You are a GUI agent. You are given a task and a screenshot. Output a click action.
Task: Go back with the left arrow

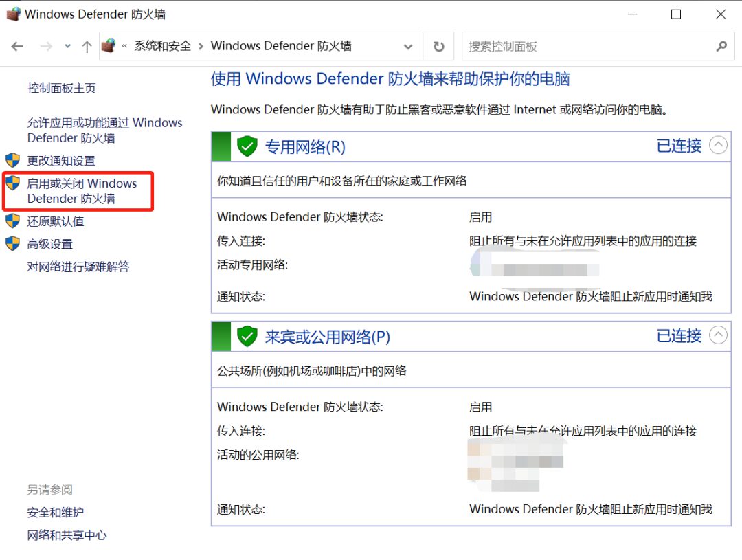point(17,47)
